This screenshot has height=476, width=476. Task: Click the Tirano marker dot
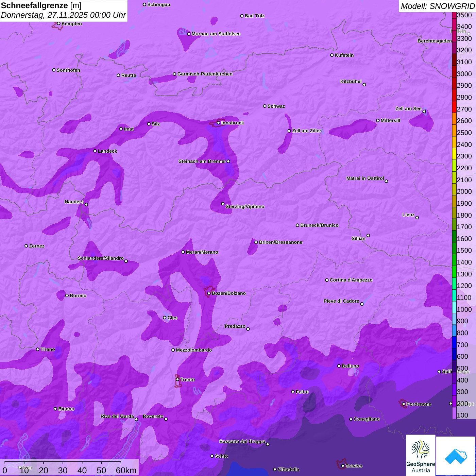point(38,349)
